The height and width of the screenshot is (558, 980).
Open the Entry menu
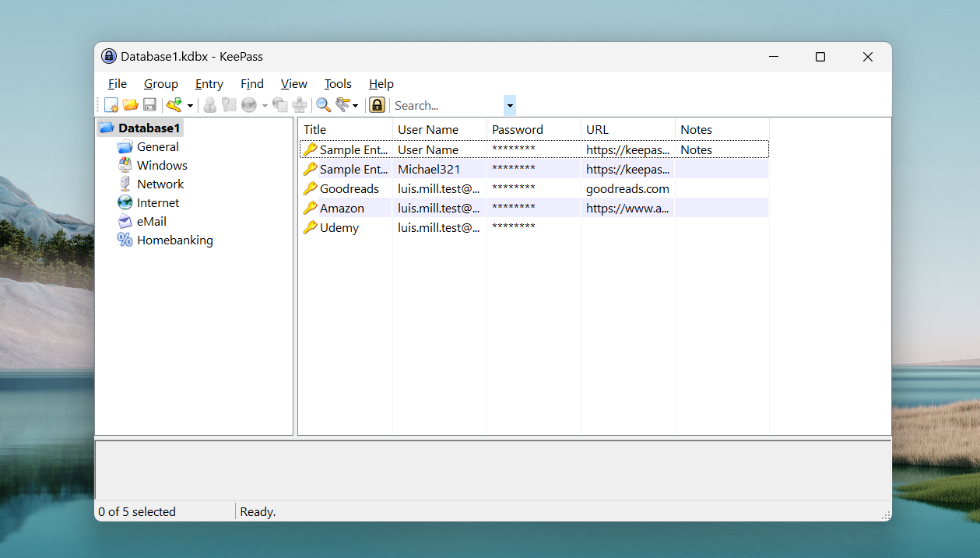pos(209,83)
